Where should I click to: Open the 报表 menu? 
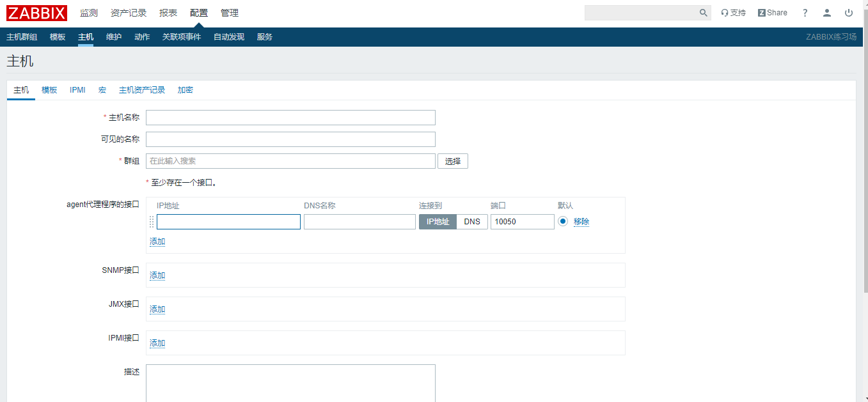pyautogui.click(x=168, y=13)
